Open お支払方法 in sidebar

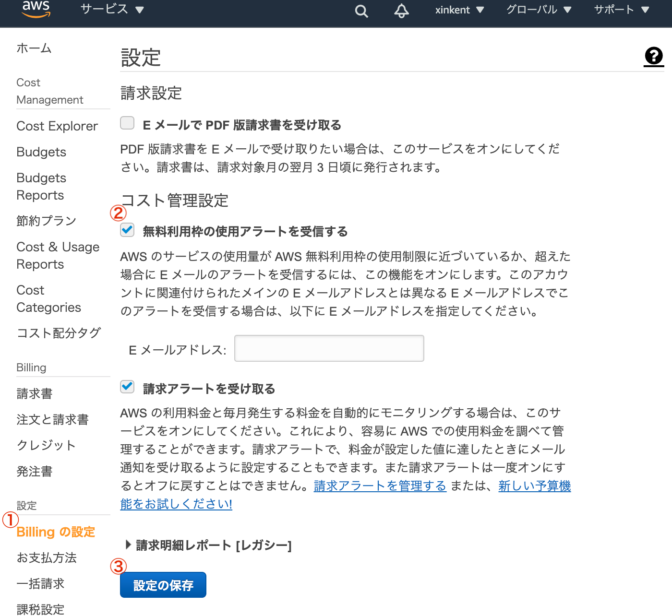click(x=47, y=557)
